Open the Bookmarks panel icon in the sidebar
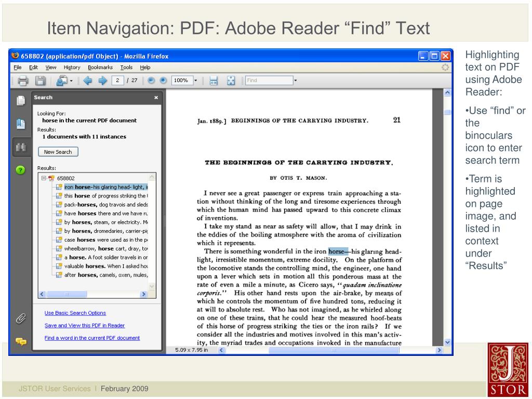 pyautogui.click(x=21, y=124)
